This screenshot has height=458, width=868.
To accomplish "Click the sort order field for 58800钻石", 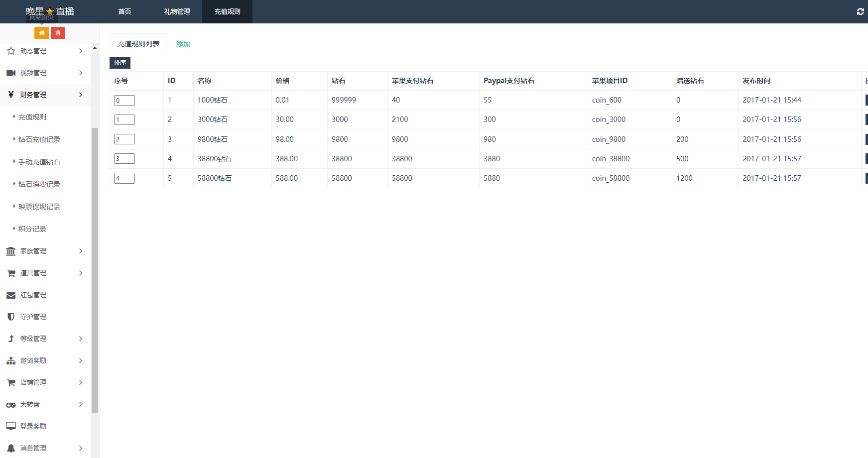I will tap(124, 178).
